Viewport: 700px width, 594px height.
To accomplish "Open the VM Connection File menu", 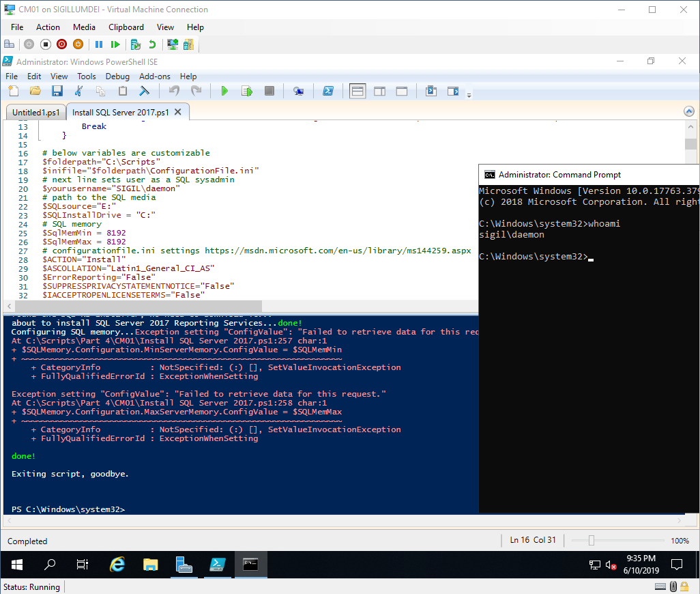I will (x=17, y=27).
